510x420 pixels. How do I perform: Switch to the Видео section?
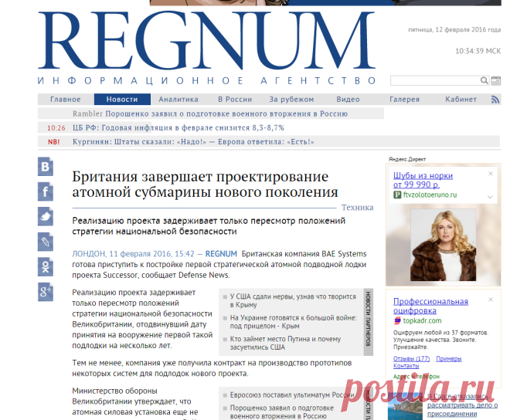(x=348, y=100)
